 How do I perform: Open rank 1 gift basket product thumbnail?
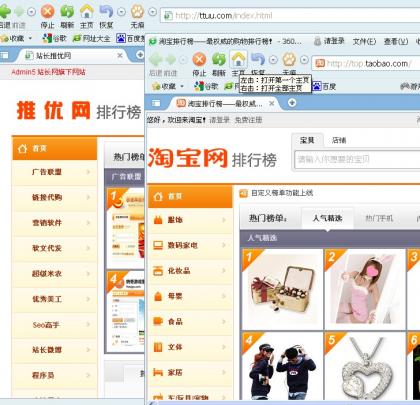(282, 289)
